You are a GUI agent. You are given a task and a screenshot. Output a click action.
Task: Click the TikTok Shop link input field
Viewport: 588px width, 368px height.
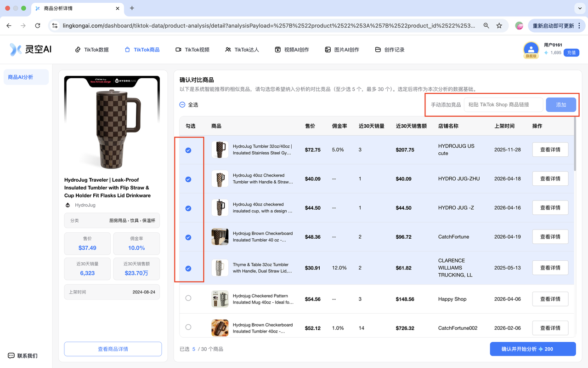click(503, 105)
